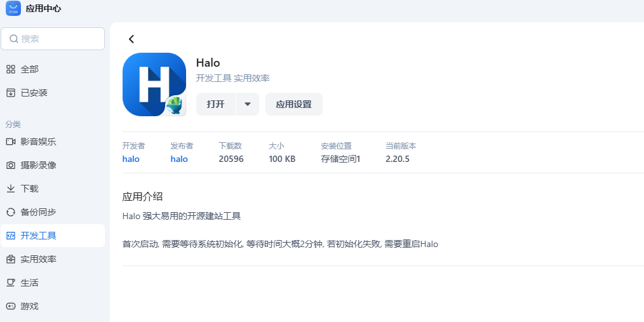Image resolution: width=644 pixels, height=322 pixels.
Task: Open the developer halo link
Action: tap(131, 159)
